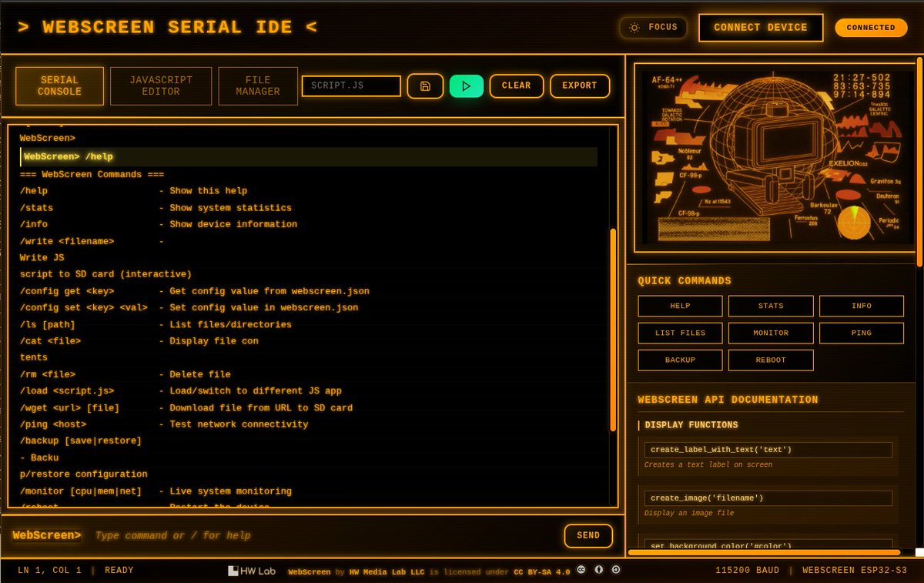The image size is (924, 583).
Task: Click the attribution BY license icon
Action: (x=599, y=571)
